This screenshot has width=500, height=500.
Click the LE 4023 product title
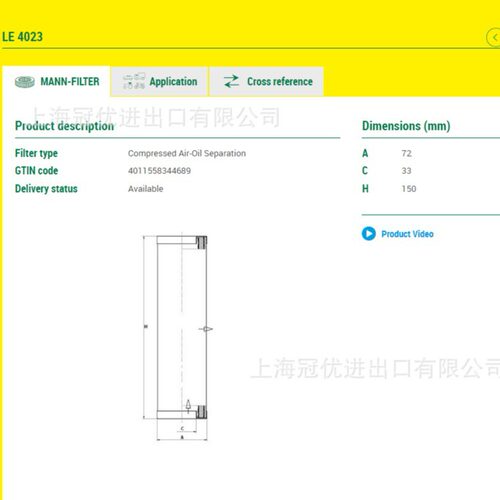pos(22,37)
